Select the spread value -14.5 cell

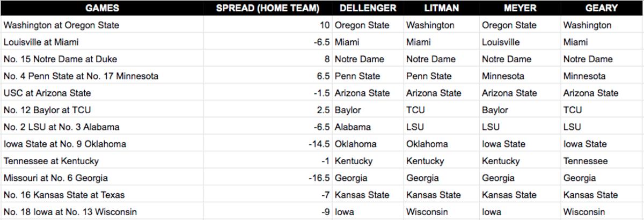[x=268, y=144]
